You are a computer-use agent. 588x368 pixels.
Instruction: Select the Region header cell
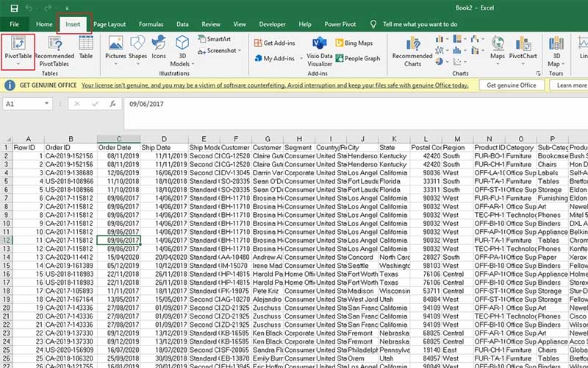coord(457,148)
